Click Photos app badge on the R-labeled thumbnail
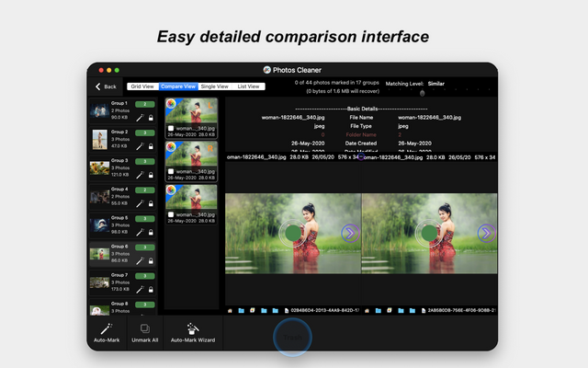The width and height of the screenshot is (588, 368). tap(171, 147)
